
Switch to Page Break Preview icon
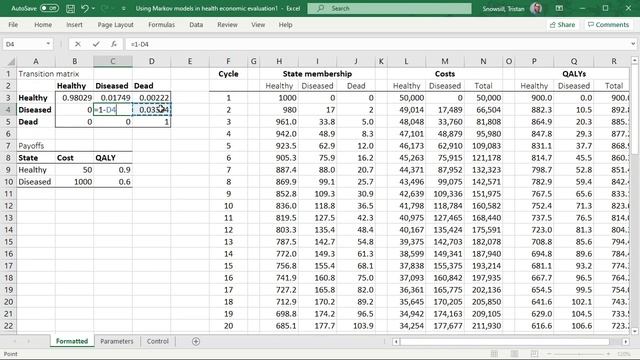(534, 353)
